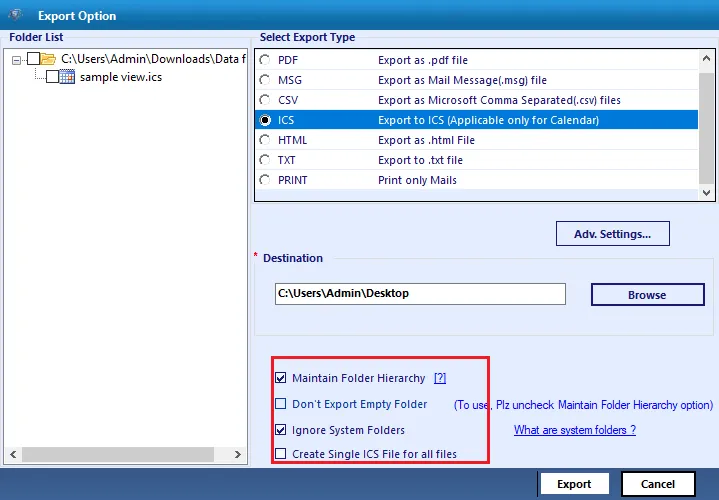
Task: Click 'Export as .pdf file' description
Action: coord(423,60)
